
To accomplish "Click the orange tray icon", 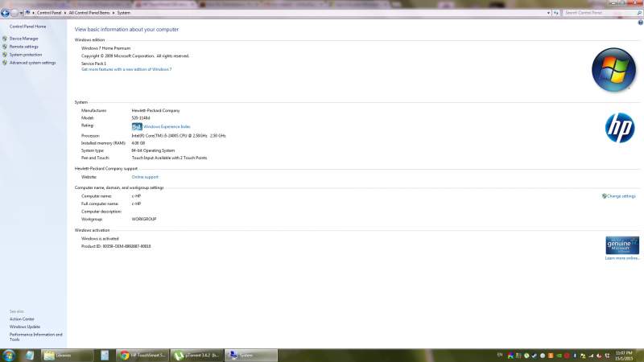I will (551, 356).
